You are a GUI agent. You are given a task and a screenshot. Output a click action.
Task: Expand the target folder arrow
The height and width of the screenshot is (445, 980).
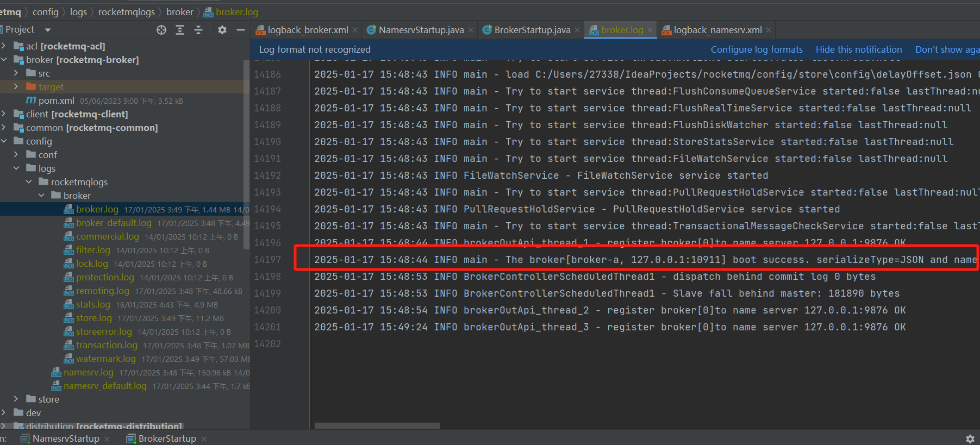(16, 87)
